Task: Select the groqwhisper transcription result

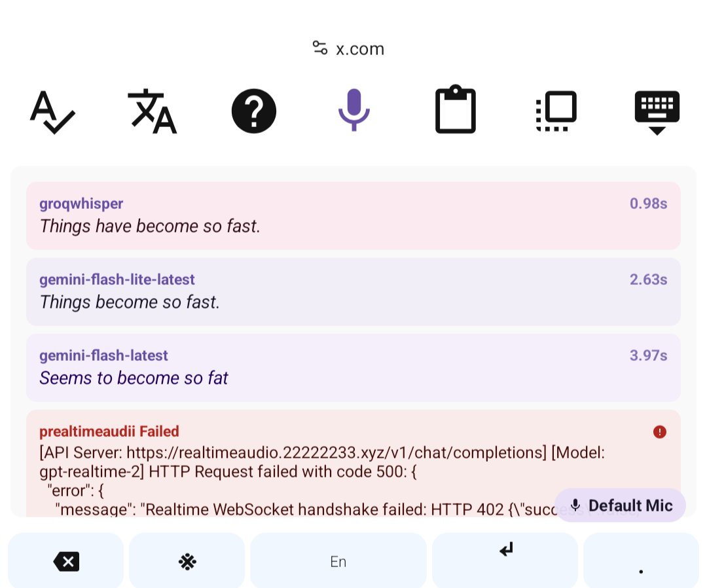Action: click(x=353, y=215)
